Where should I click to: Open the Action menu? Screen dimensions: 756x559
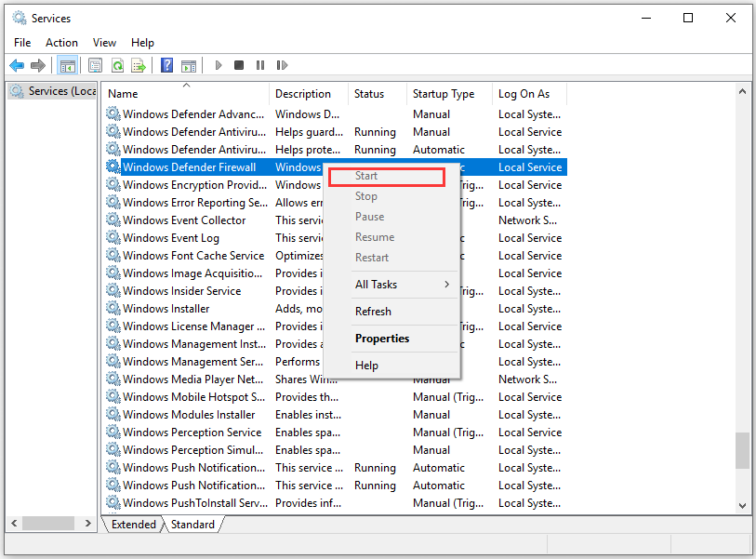pos(61,43)
